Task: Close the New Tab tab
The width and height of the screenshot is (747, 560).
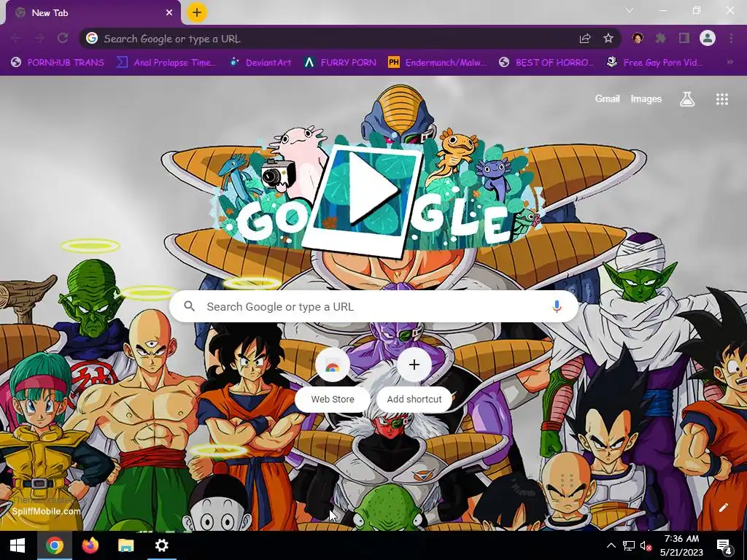Action: pos(169,13)
